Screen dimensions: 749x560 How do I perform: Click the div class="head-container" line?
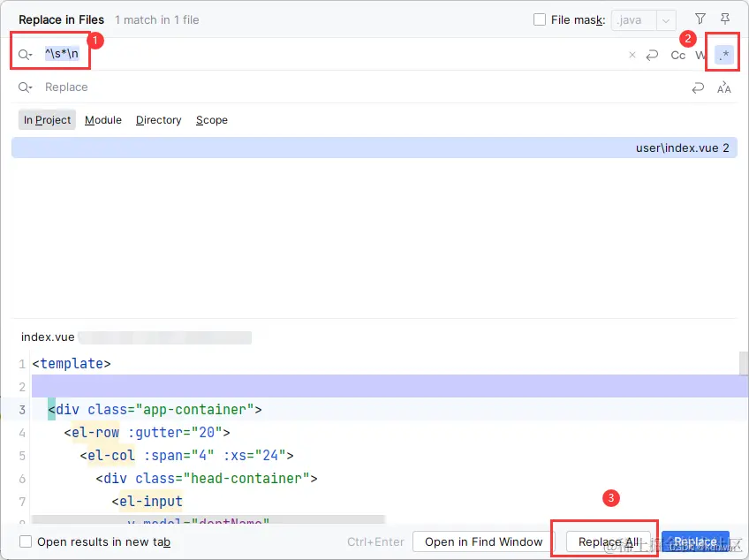click(x=207, y=478)
